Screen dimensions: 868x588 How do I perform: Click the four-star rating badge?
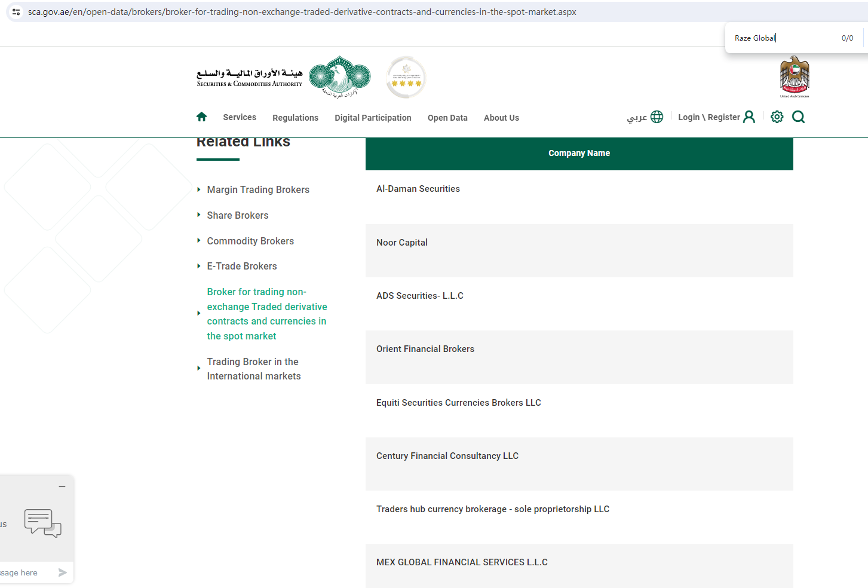coord(406,78)
